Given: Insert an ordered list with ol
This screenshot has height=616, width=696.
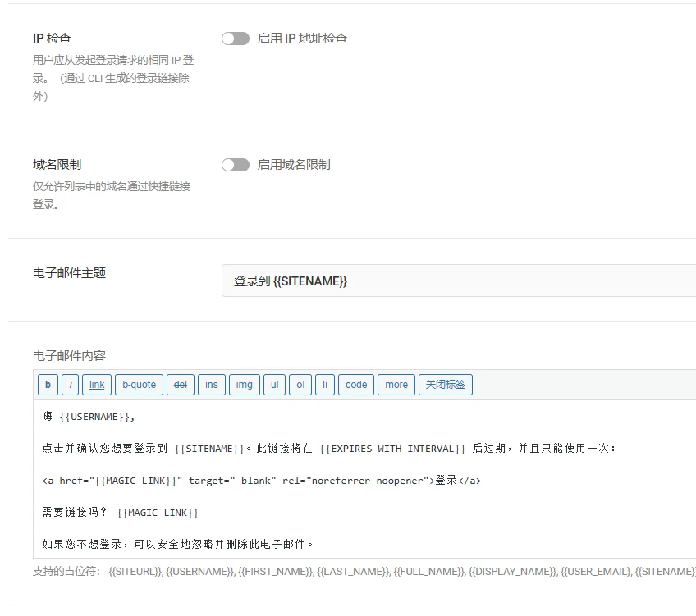Looking at the screenshot, I should 300,384.
